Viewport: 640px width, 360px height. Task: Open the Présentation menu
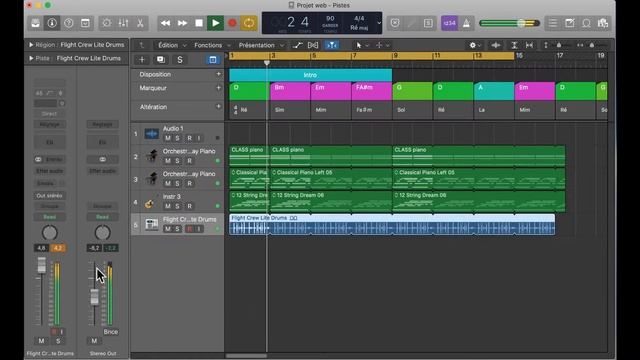tap(261, 45)
